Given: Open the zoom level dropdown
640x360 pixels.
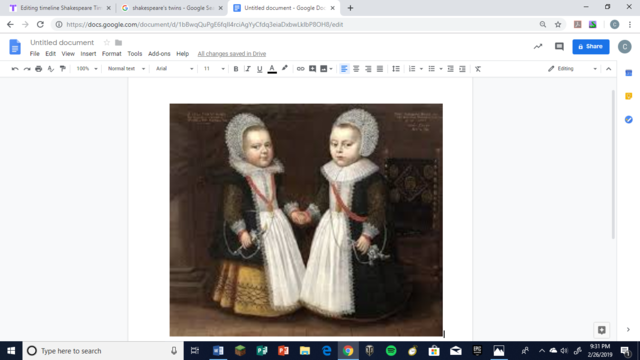Looking at the screenshot, I should [87, 69].
